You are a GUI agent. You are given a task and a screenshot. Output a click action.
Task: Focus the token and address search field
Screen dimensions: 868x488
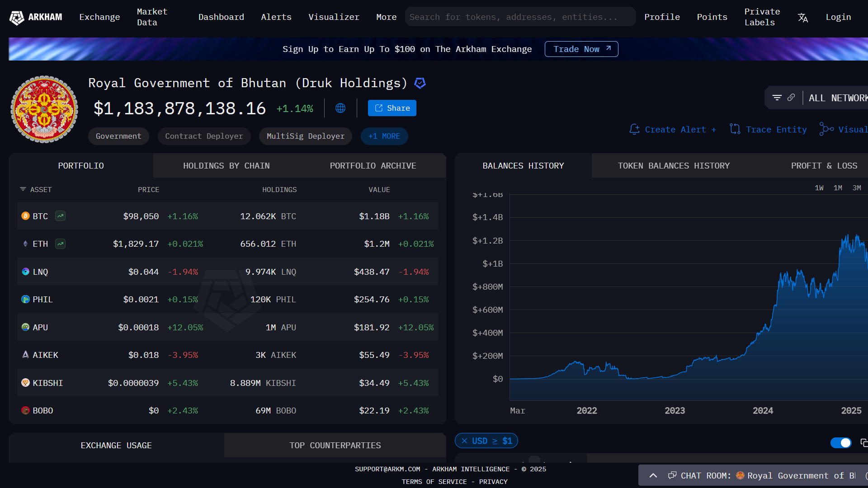coord(520,17)
